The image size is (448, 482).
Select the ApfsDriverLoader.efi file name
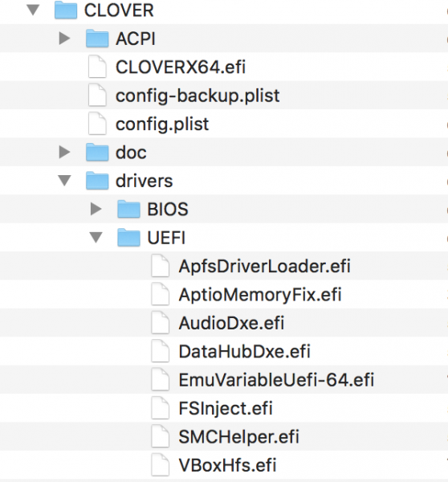(265, 267)
